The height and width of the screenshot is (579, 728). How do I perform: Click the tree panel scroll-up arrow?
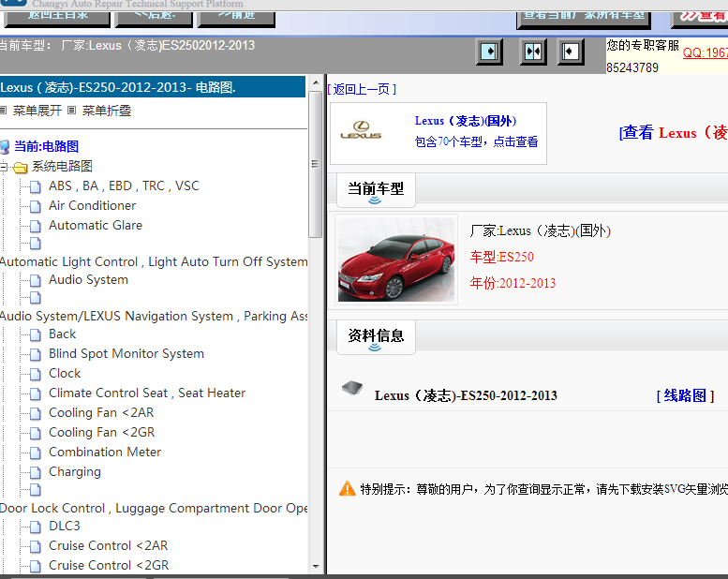(316, 82)
